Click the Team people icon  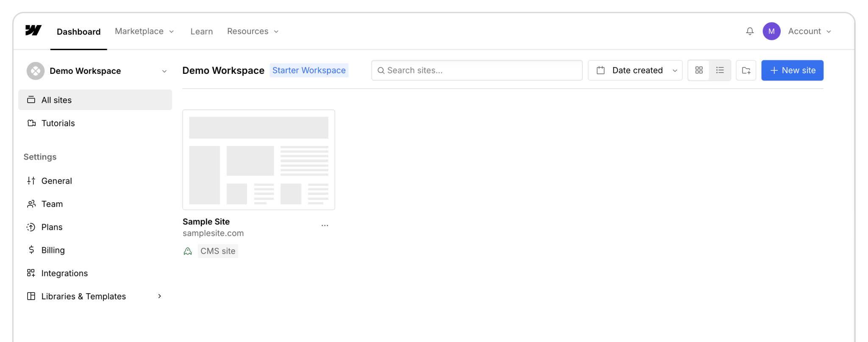31,204
